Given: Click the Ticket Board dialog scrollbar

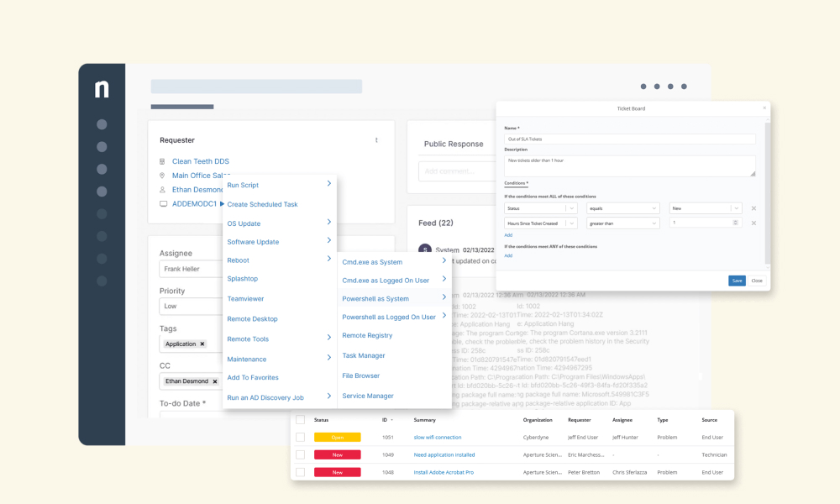Looking at the screenshot, I should (x=768, y=193).
